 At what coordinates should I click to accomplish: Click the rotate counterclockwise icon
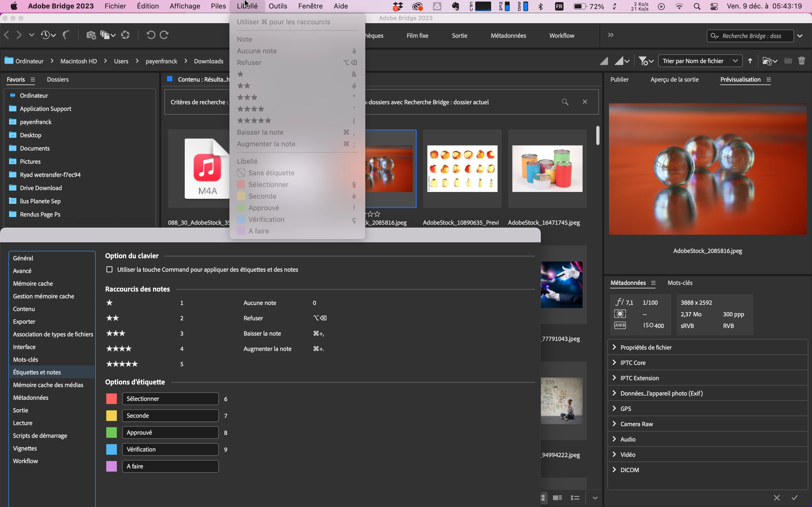tap(151, 35)
